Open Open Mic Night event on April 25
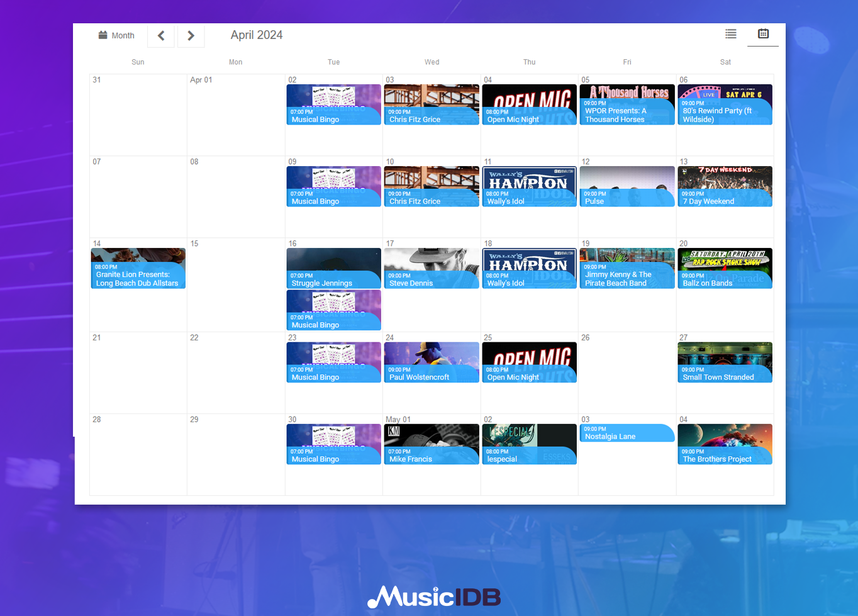Viewport: 858px width, 616px height. (530, 362)
